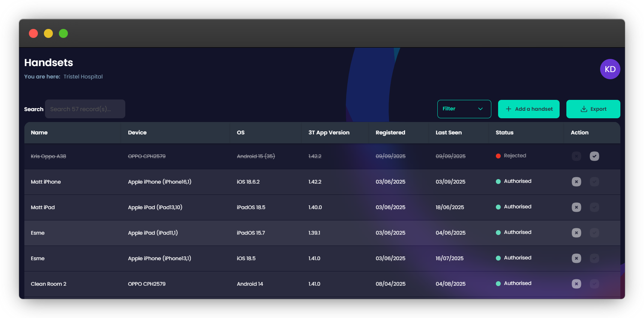
Task: Sort by 3T App Version column
Action: tap(329, 133)
